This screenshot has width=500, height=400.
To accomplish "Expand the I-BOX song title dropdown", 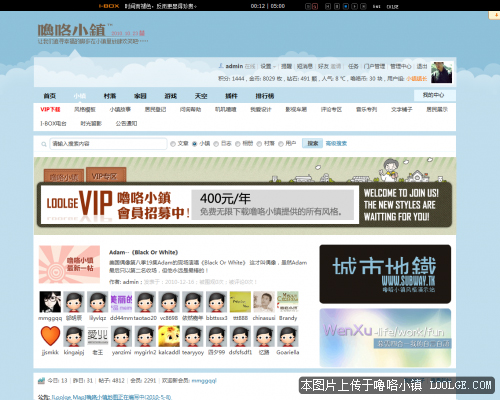I will (161, 6).
